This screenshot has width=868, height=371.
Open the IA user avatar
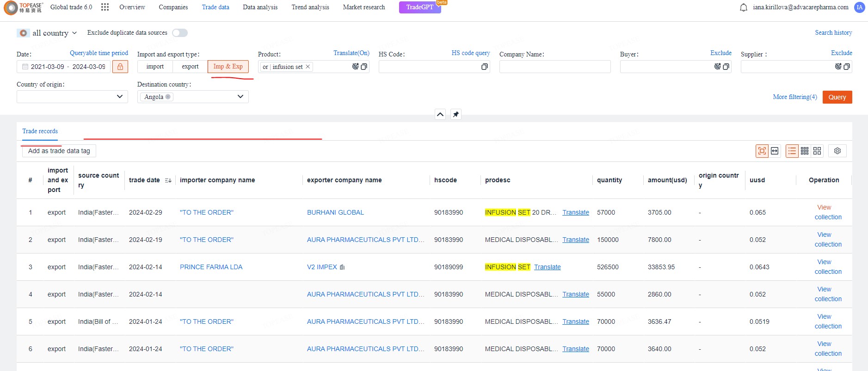click(x=859, y=7)
